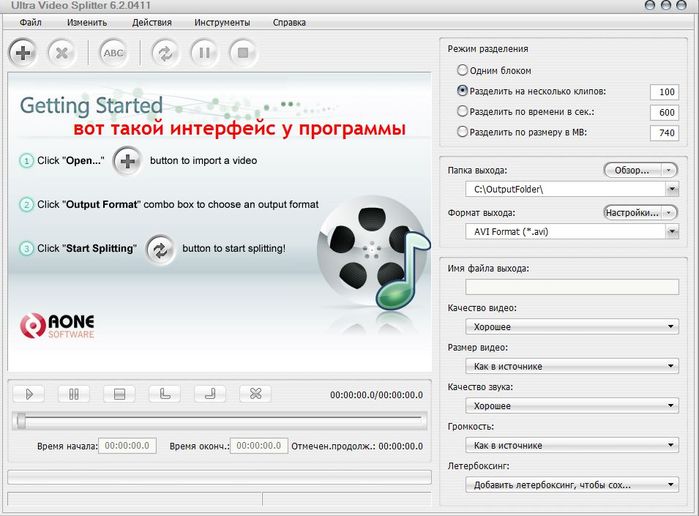Image resolution: width=699 pixels, height=516 pixels.
Task: Open the "Файл" menu
Action: [30, 21]
